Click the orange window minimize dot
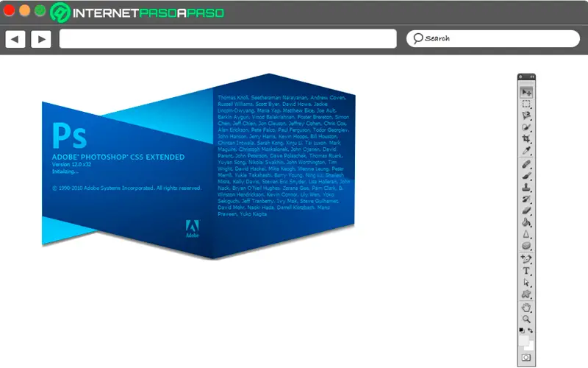Image resolution: width=588 pixels, height=368 pixels. (24, 10)
